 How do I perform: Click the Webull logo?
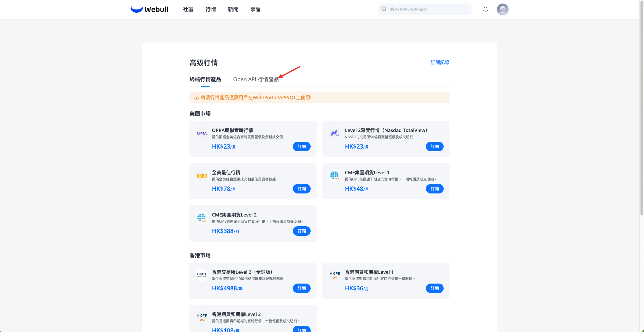pyautogui.click(x=149, y=9)
